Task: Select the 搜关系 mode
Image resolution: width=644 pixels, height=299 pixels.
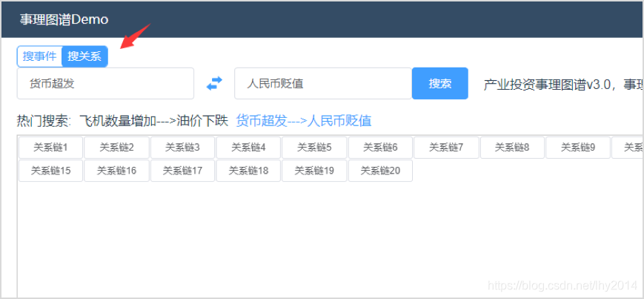Action: pyautogui.click(x=84, y=56)
